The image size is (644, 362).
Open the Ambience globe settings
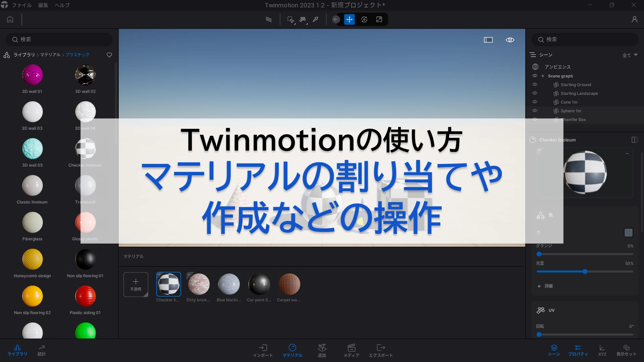coord(535,67)
